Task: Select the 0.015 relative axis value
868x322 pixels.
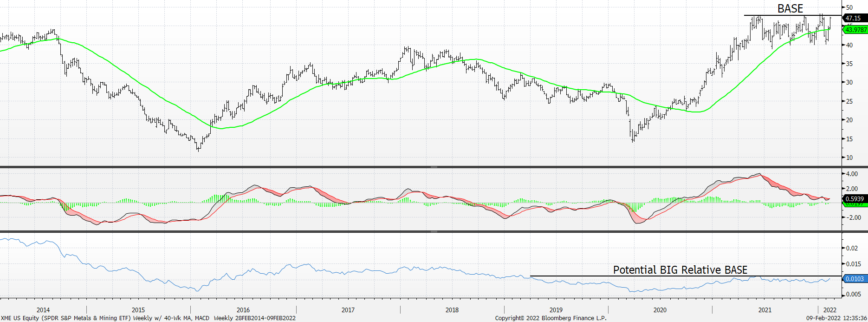Action: click(x=853, y=264)
